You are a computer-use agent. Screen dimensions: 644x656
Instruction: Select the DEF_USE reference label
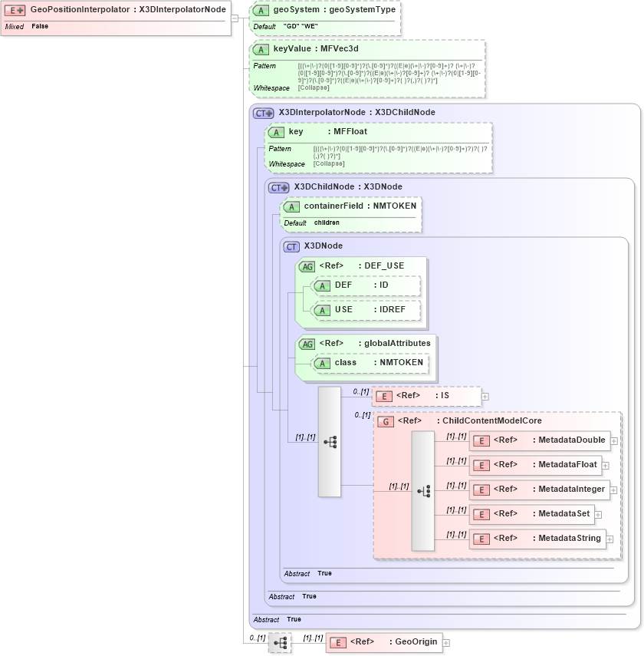(384, 265)
